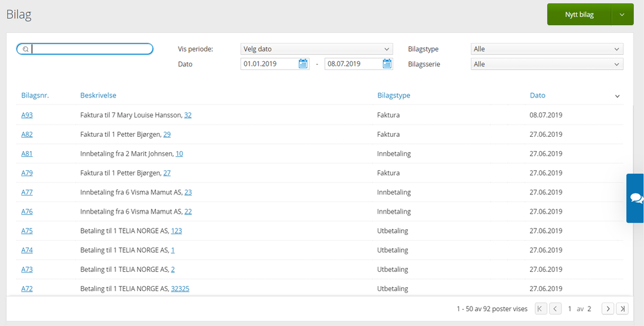Open Telia payment link 32325
The image size is (644, 326).
pyautogui.click(x=181, y=289)
